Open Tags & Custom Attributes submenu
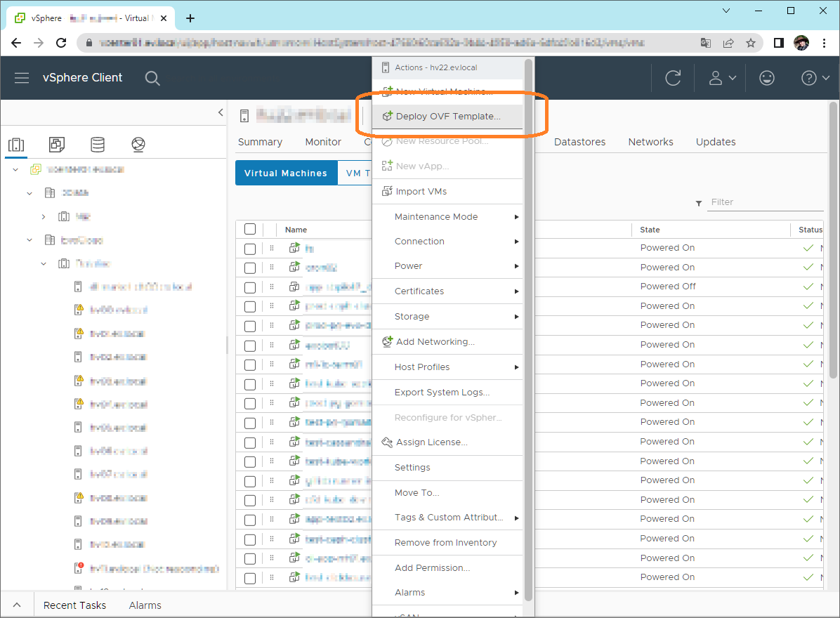The width and height of the screenshot is (840, 618). pos(447,518)
